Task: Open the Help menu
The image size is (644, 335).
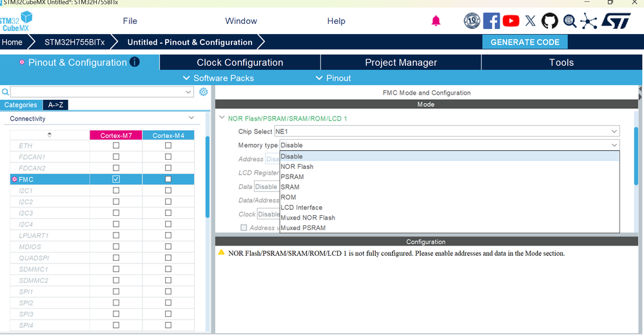Action: point(336,21)
